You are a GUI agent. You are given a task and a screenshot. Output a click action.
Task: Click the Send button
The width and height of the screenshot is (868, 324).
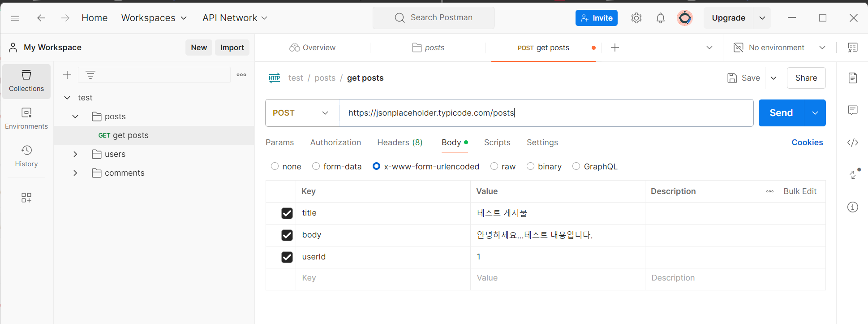[782, 113]
